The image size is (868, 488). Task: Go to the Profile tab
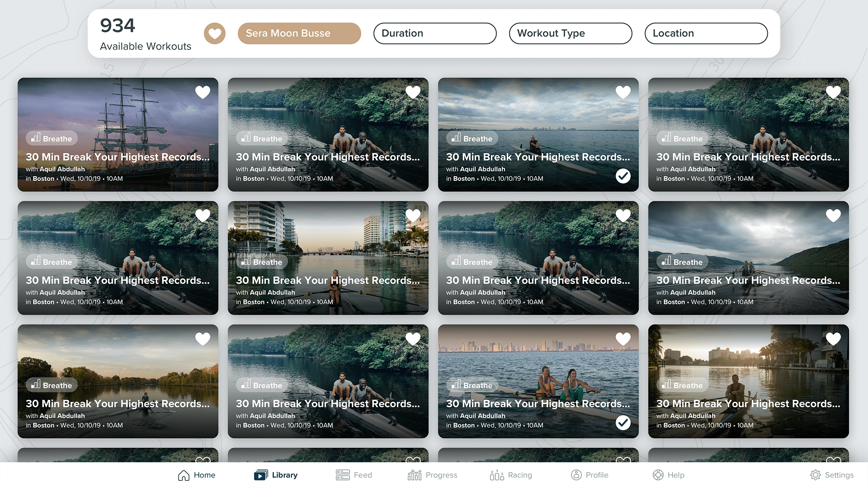pyautogui.click(x=590, y=475)
